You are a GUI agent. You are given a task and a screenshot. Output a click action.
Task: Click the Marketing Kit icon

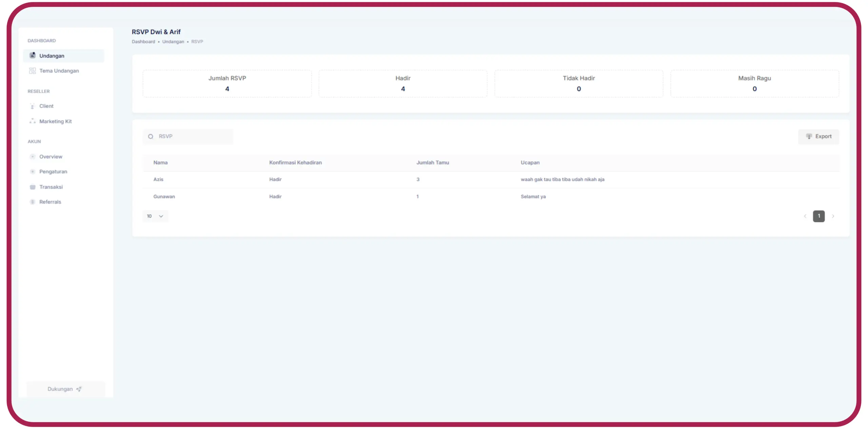(x=33, y=121)
